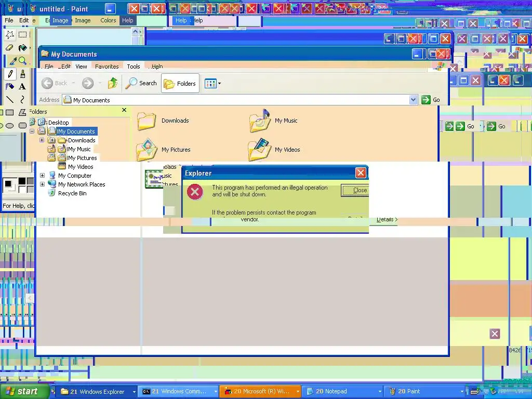Select My Videos in the Folders tree
Screen dimensions: 532x399
click(81, 167)
